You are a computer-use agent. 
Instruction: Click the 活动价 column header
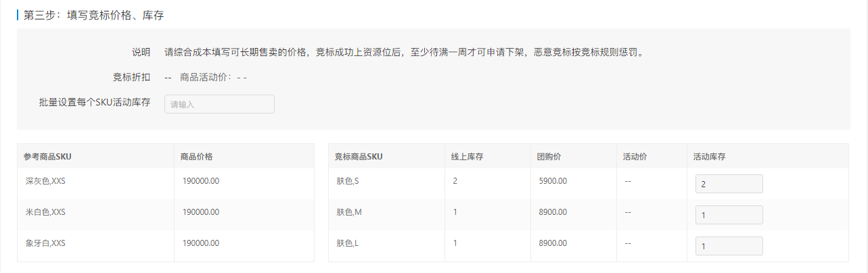(635, 157)
